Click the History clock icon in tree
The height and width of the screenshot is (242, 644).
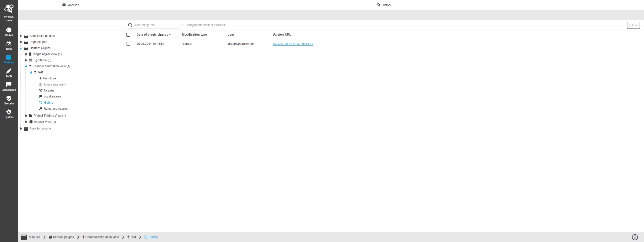41,103
